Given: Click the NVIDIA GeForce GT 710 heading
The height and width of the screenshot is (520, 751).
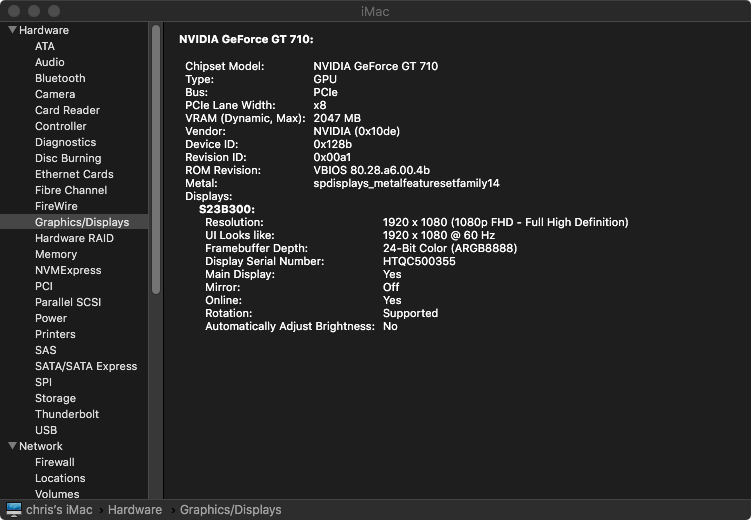Looking at the screenshot, I should (x=246, y=39).
